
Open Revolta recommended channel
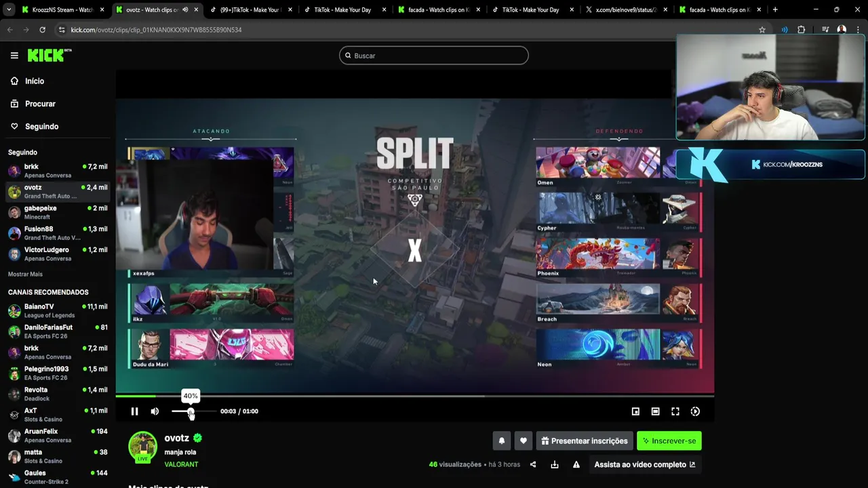(x=57, y=394)
